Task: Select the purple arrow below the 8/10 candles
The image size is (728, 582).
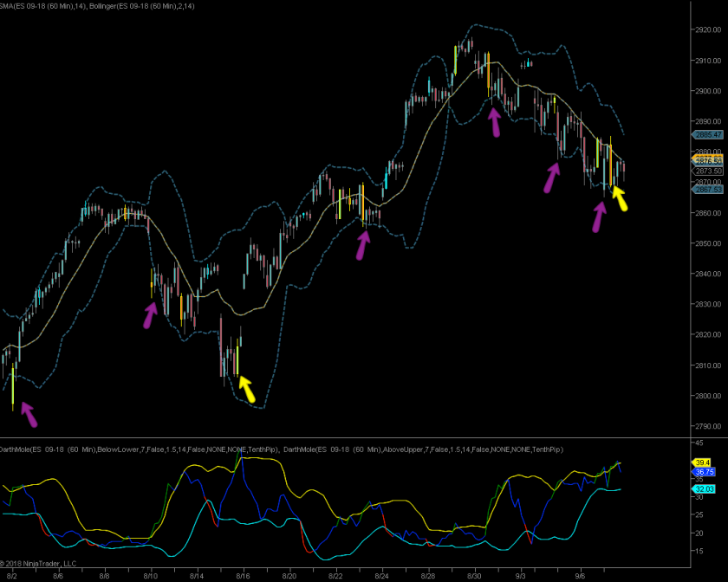Action: (x=150, y=315)
